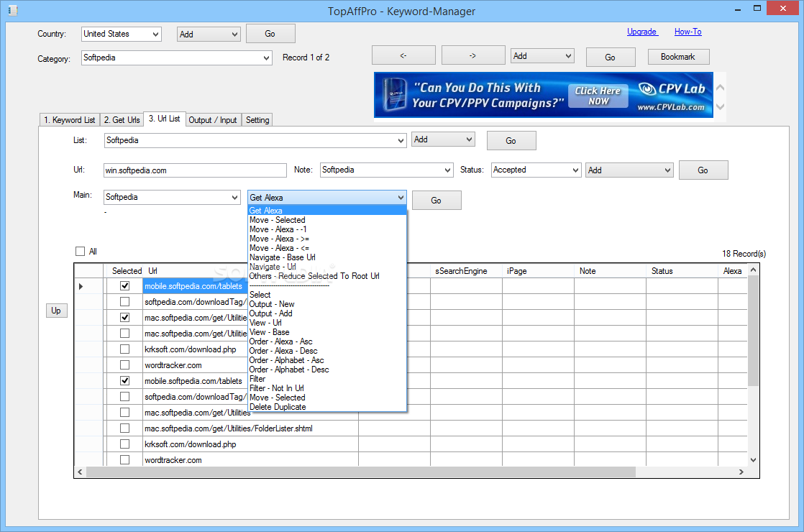Open the Country dropdown
This screenshot has width=804, height=532.
tap(155, 35)
